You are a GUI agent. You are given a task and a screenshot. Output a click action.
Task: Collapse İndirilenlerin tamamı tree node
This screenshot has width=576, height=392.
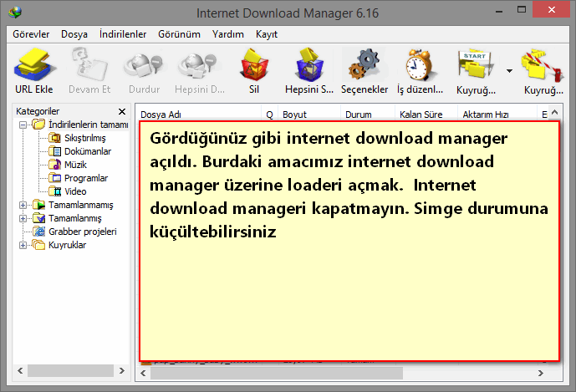tap(23, 125)
